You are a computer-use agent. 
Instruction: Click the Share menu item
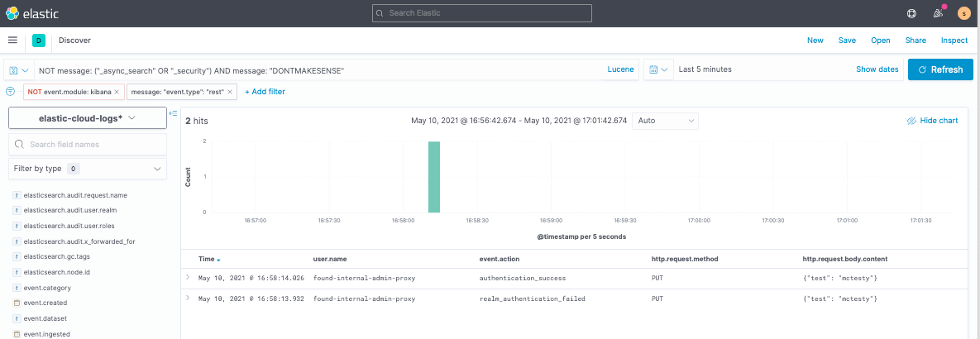pos(915,41)
